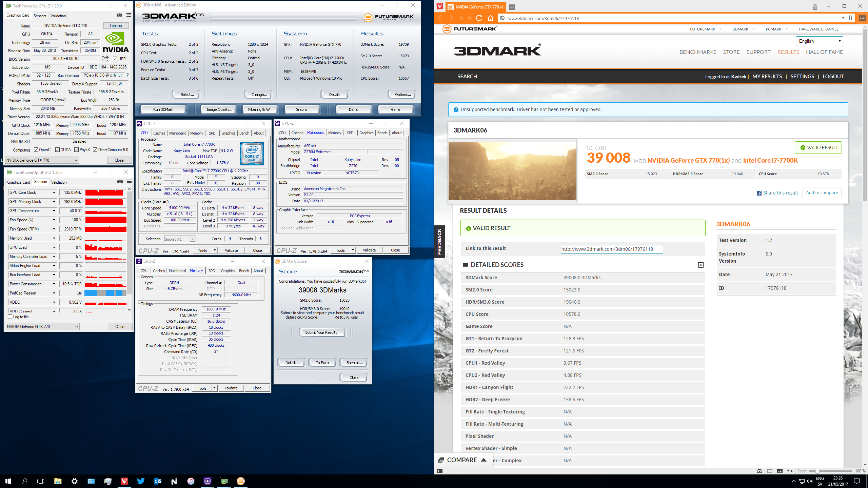Click Run 3DMark button
Screen dimensions: 868x488
click(x=163, y=109)
